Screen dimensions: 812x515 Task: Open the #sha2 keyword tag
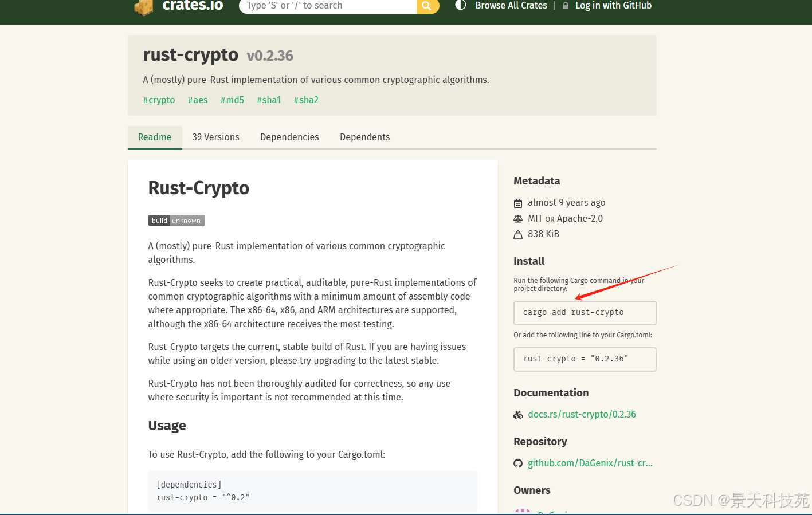306,100
